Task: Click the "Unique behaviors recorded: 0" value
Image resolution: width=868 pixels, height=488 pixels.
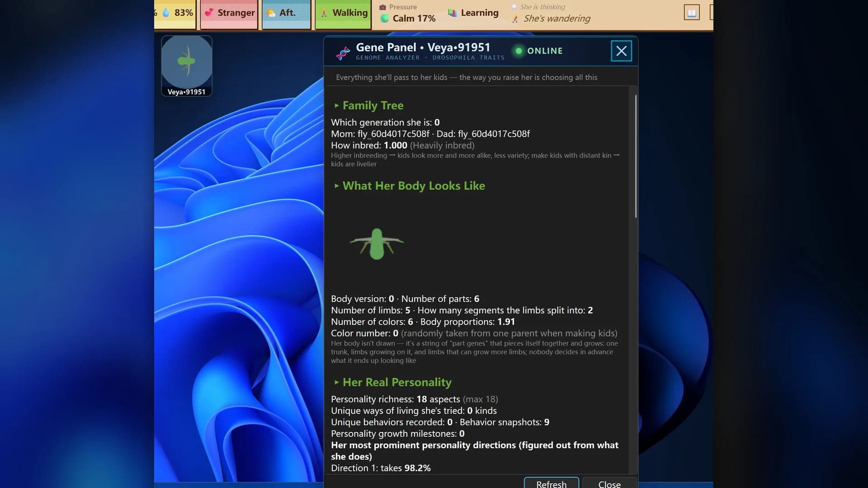Action: click(392, 422)
